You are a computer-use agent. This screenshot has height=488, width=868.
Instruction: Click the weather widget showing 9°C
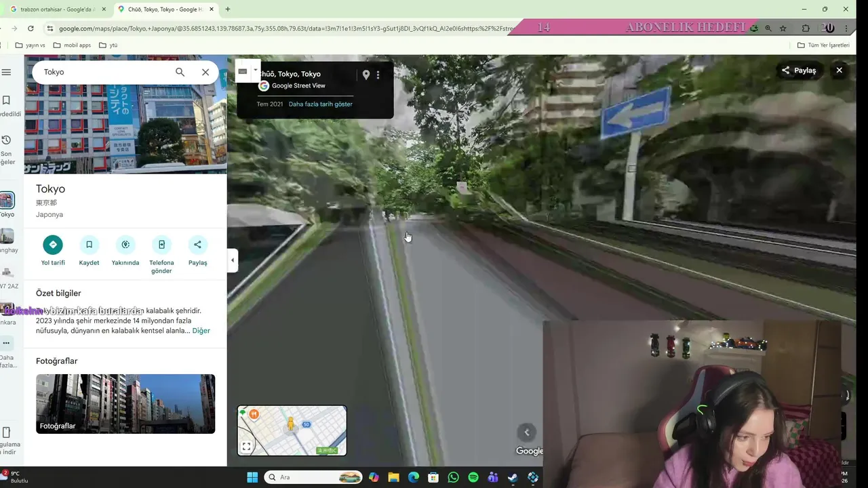click(x=15, y=477)
